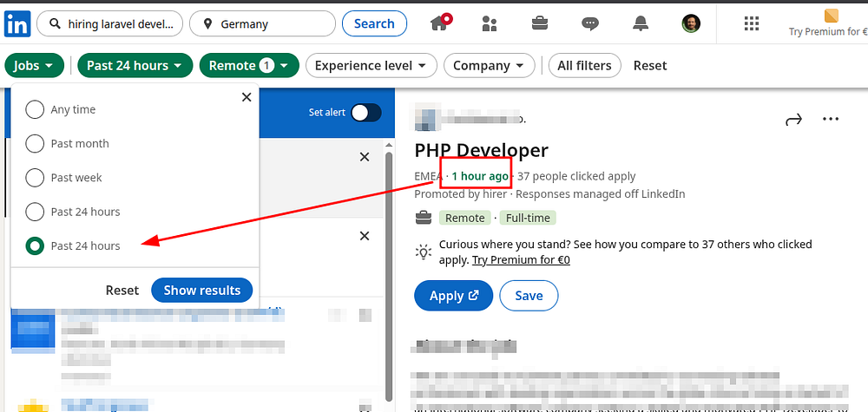The width and height of the screenshot is (868, 412).
Task: Close the date posted filter popup
Action: pyautogui.click(x=247, y=97)
